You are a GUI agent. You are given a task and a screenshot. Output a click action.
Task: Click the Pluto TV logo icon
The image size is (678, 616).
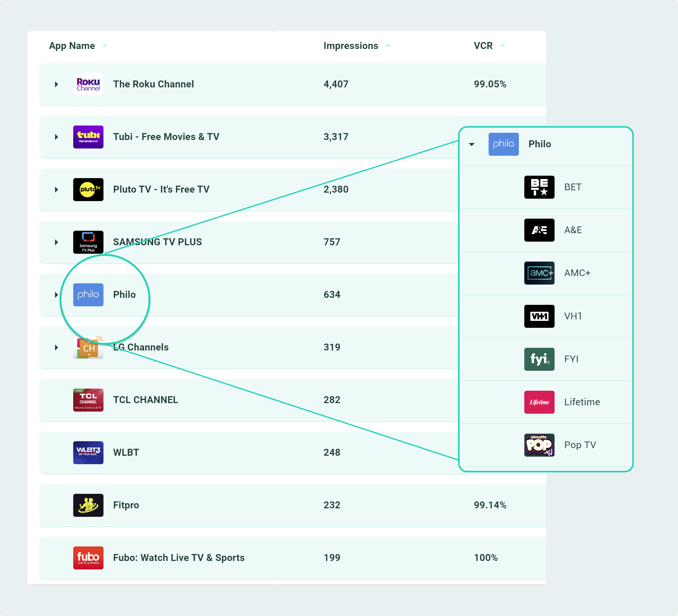[x=88, y=190]
